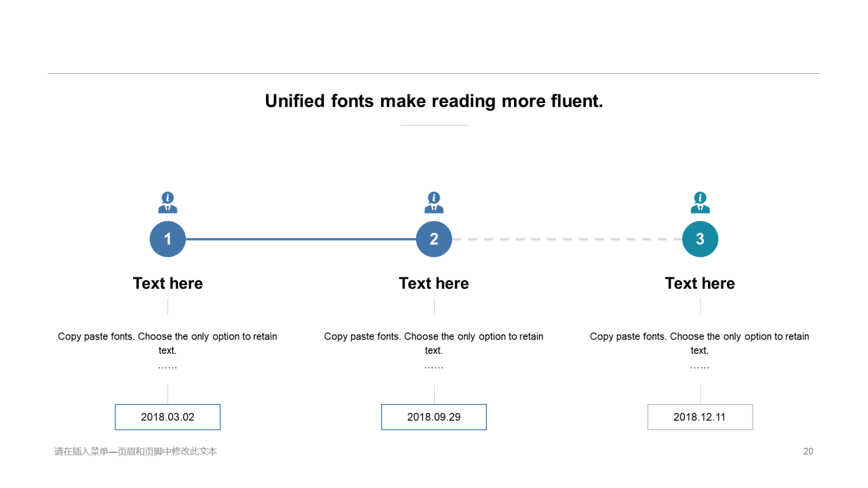The image size is (868, 488).
Task: Click the blue circle numbered 2
Action: point(434,239)
